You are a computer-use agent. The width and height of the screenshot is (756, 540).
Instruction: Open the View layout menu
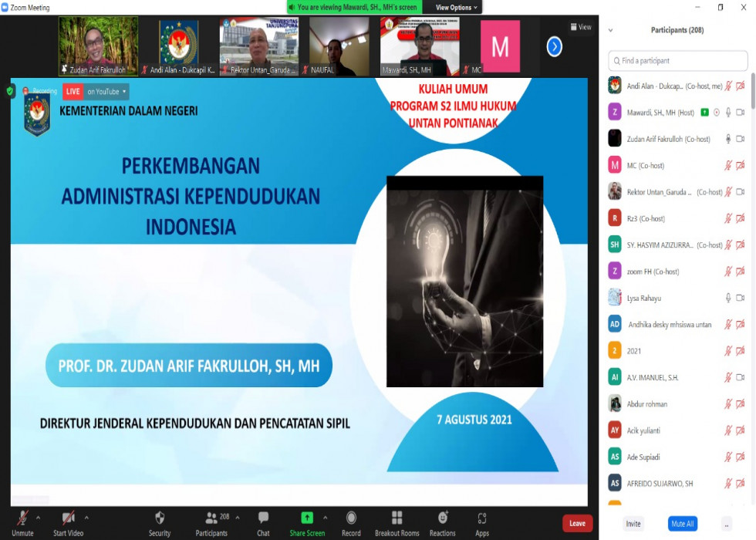point(581,27)
